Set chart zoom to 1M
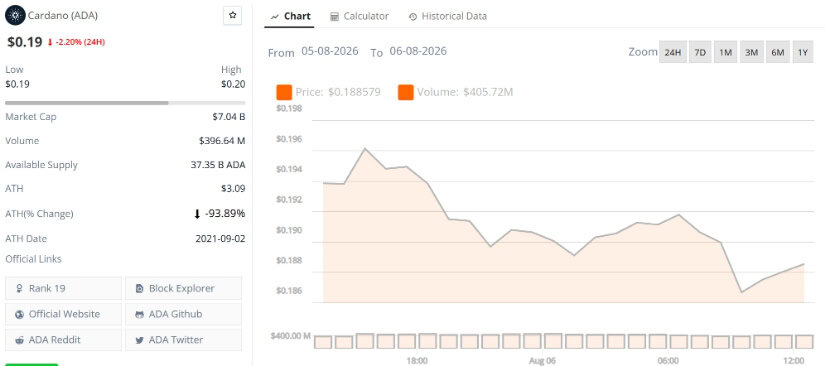The height and width of the screenshot is (366, 825). (x=726, y=52)
